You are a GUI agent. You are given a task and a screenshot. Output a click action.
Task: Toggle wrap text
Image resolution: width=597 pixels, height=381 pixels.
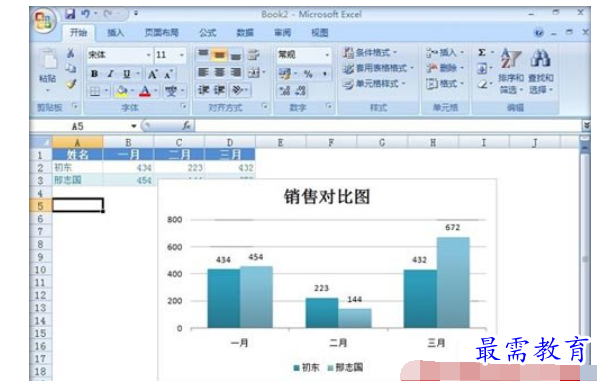pos(254,55)
